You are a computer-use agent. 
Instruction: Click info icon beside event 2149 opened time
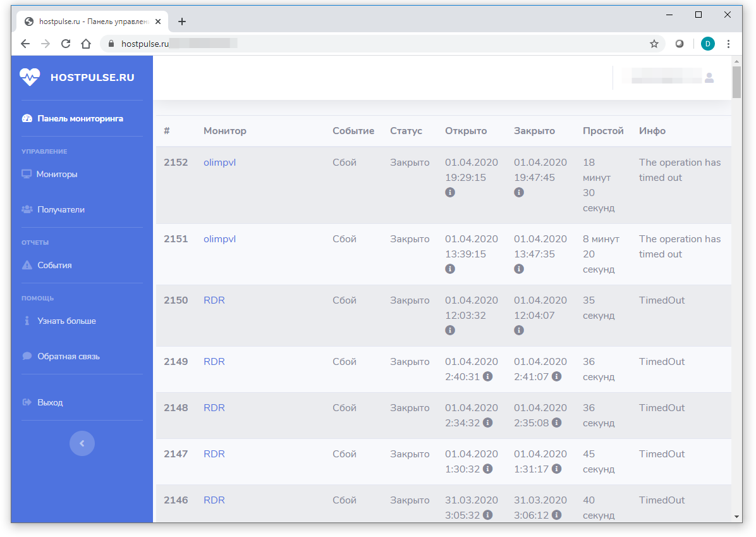point(488,376)
